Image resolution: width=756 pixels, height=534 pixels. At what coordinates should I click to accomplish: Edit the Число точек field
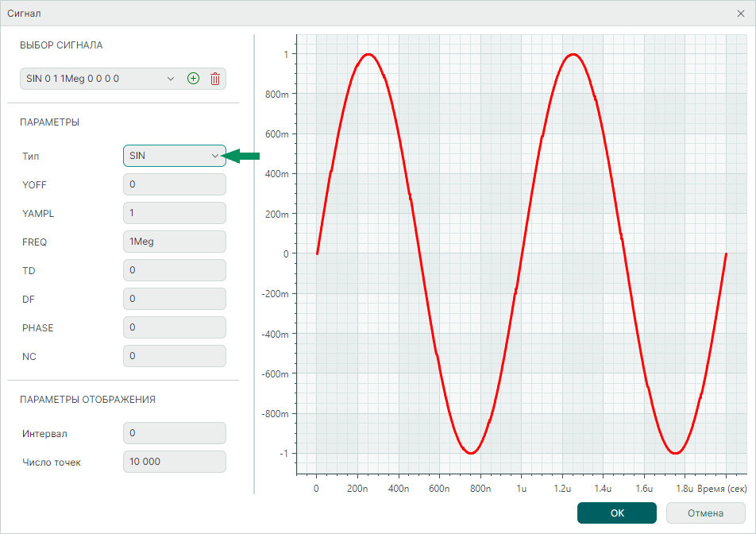[175, 462]
